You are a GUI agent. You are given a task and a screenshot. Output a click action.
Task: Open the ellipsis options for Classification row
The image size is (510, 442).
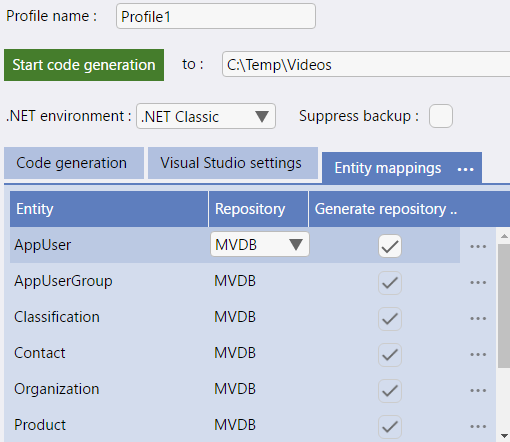(478, 319)
